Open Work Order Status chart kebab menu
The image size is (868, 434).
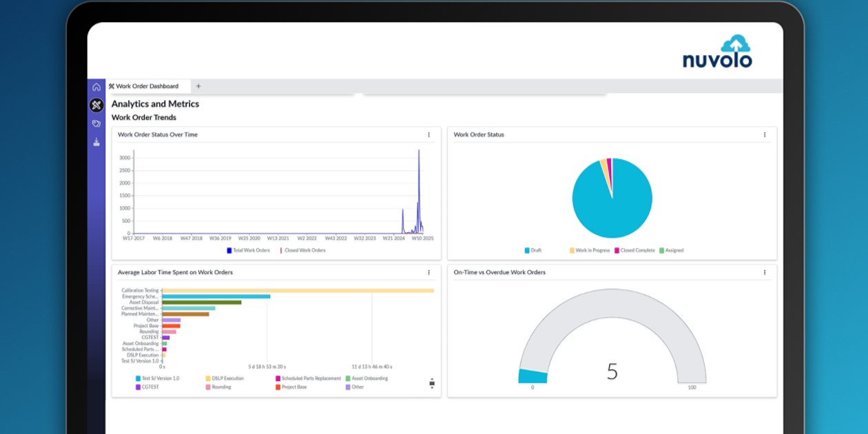tap(764, 135)
